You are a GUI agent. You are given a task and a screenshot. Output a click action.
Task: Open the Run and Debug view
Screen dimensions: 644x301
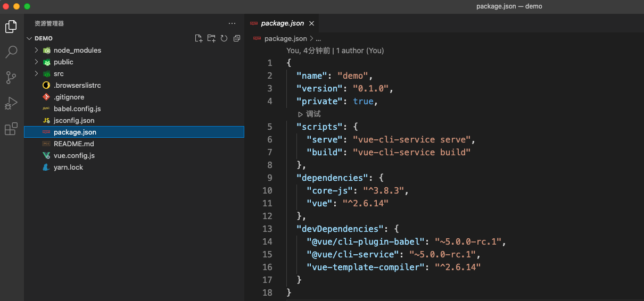click(x=11, y=103)
